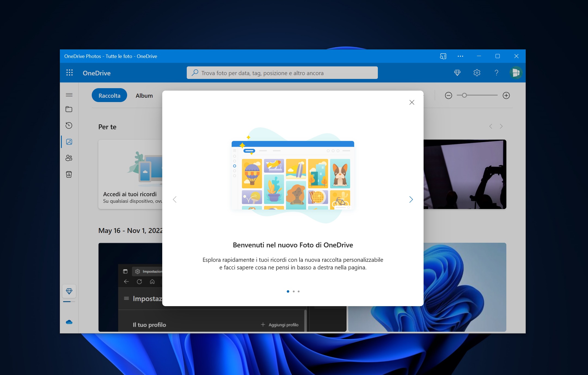Select the third carousel page dot

[x=299, y=291]
